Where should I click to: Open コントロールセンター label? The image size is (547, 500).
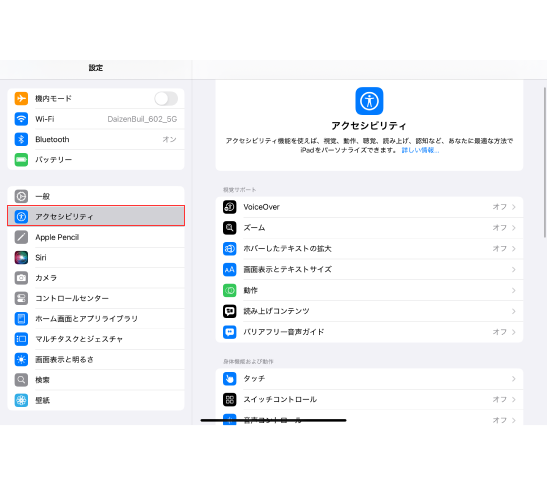(72, 298)
